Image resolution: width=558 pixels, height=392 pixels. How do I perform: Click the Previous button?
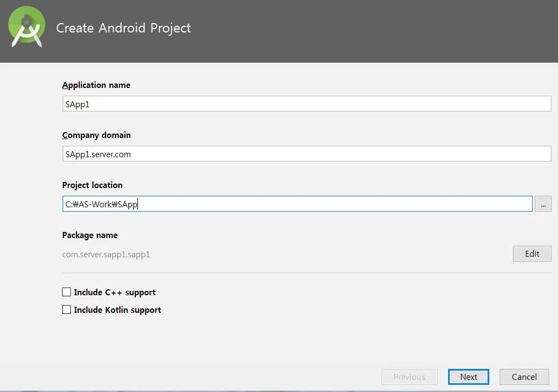409,377
